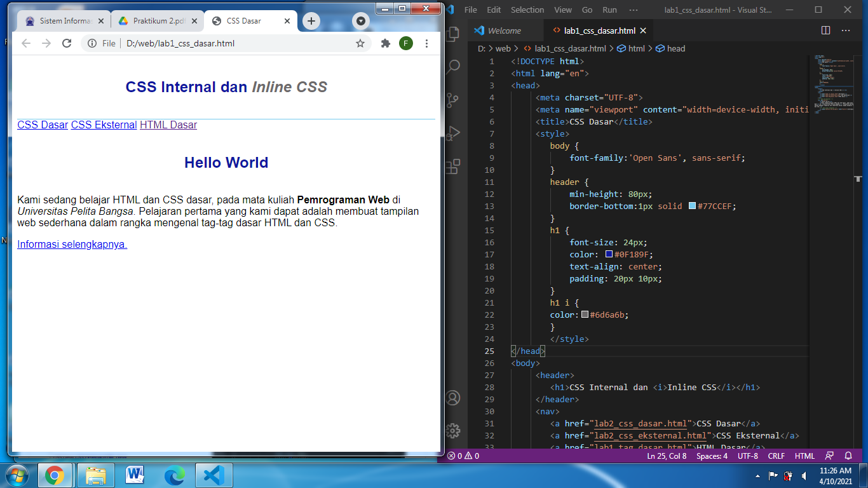Click the Split Editor icon
The height and width of the screenshot is (488, 868).
825,30
